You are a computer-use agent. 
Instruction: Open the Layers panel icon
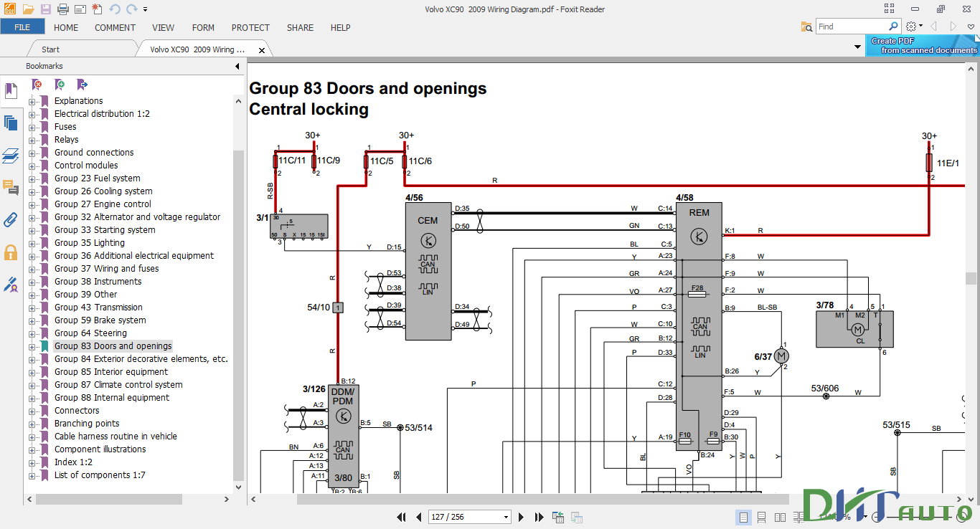(x=11, y=156)
